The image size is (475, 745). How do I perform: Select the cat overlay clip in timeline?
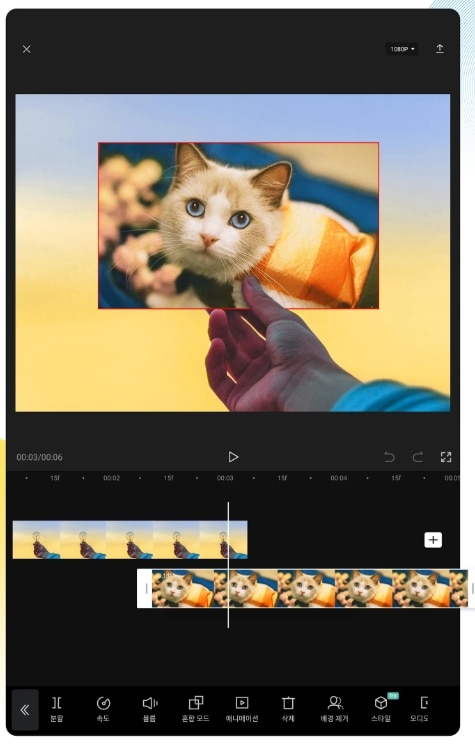(310, 589)
